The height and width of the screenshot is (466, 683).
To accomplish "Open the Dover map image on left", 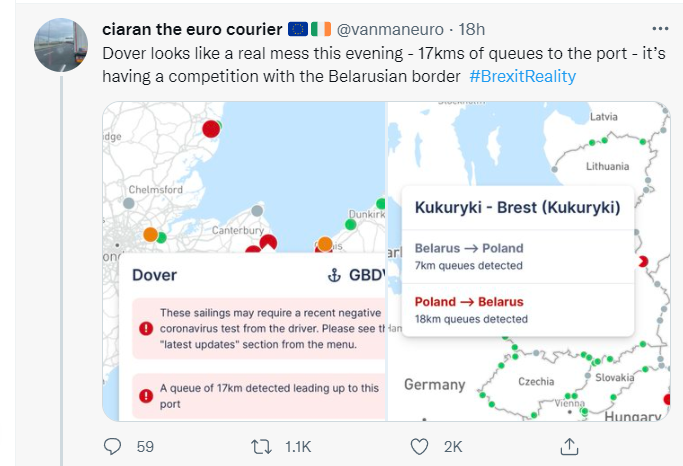I will (244, 261).
